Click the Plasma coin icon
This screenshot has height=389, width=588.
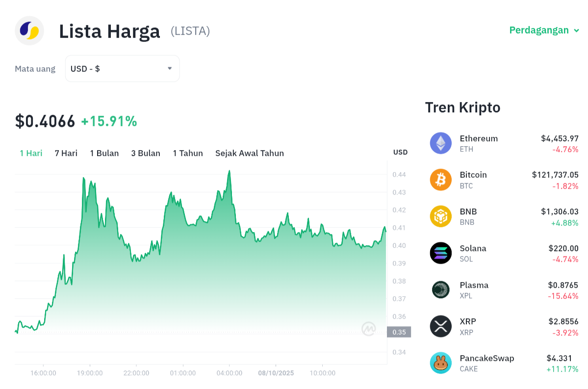click(440, 289)
